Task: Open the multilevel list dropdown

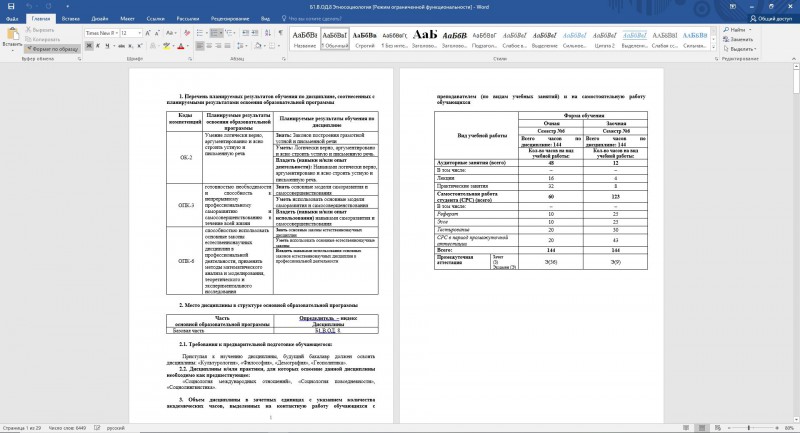Action: click(230, 33)
